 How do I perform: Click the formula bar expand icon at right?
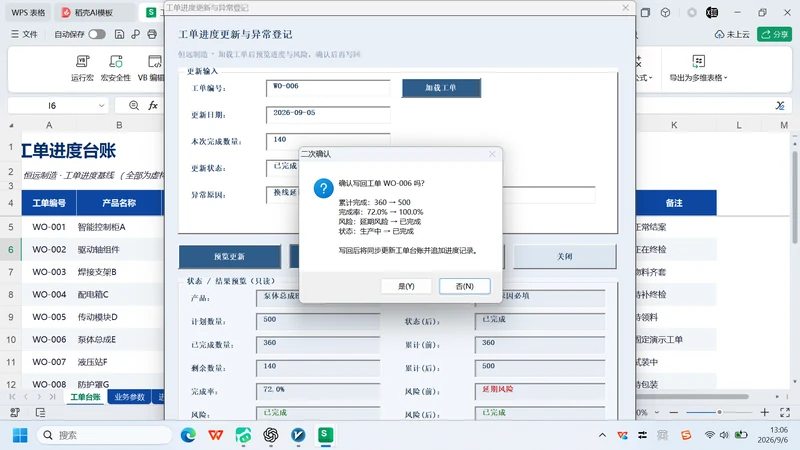780,106
